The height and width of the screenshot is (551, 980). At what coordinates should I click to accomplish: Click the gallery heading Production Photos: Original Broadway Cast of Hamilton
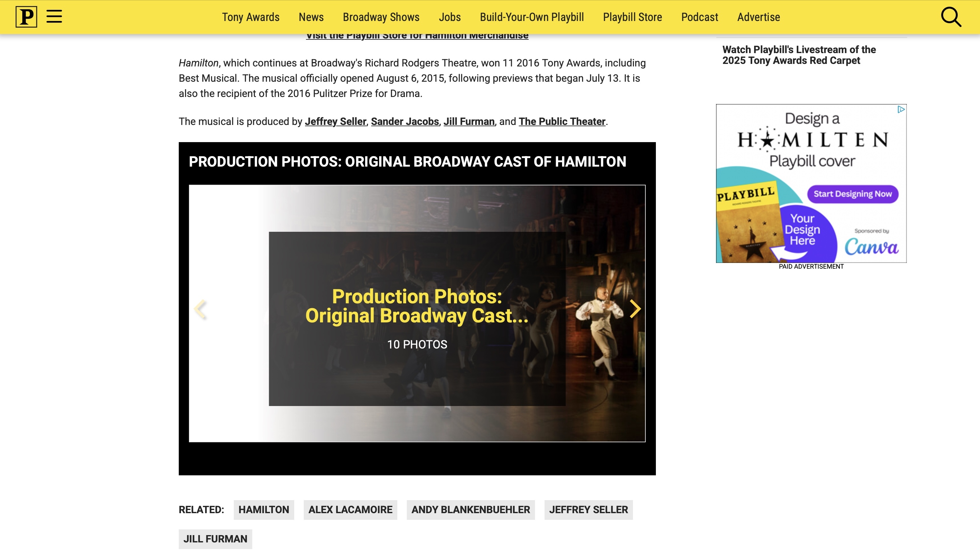click(407, 162)
